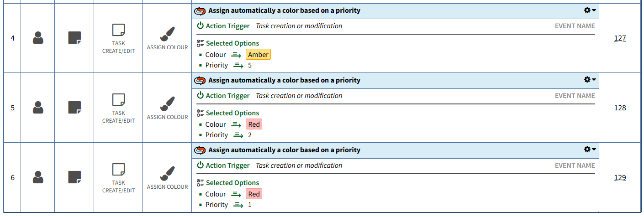Click the user icon in row 4
Image resolution: width=644 pixels, height=217 pixels.
38,38
